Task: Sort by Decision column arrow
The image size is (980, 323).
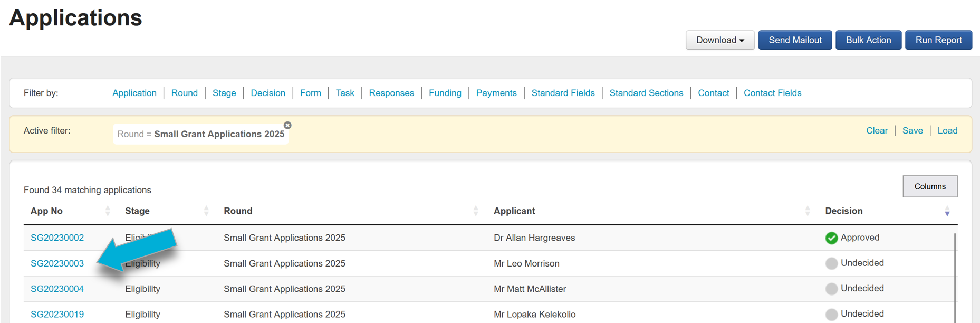Action: (x=947, y=212)
